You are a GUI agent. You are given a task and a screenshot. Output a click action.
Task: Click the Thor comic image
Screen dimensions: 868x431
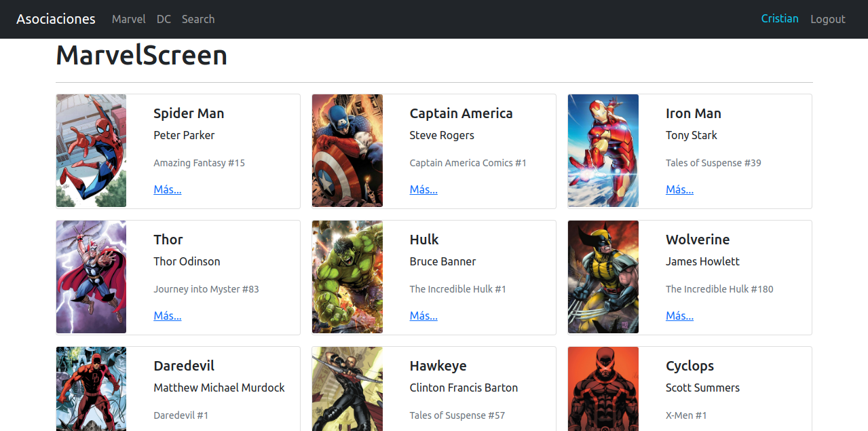(91, 277)
